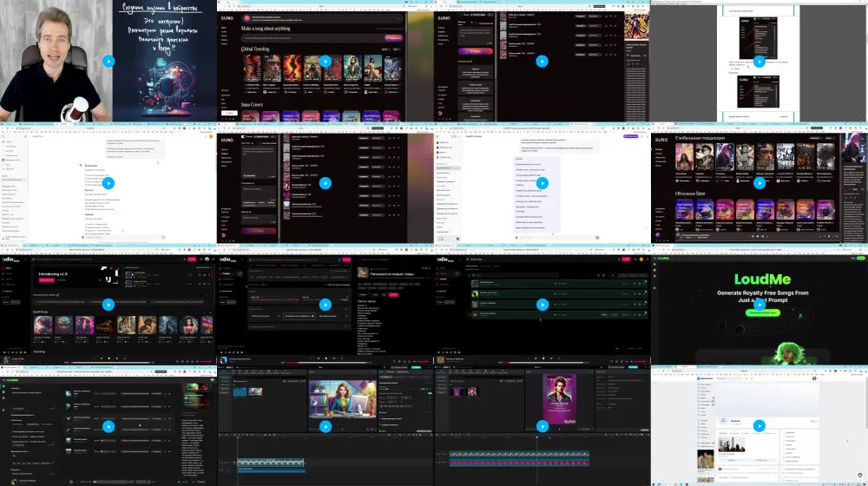Screen dimensions: 868x486
Task: Play the white social page video with profile photos
Action: pyautogui.click(x=759, y=426)
